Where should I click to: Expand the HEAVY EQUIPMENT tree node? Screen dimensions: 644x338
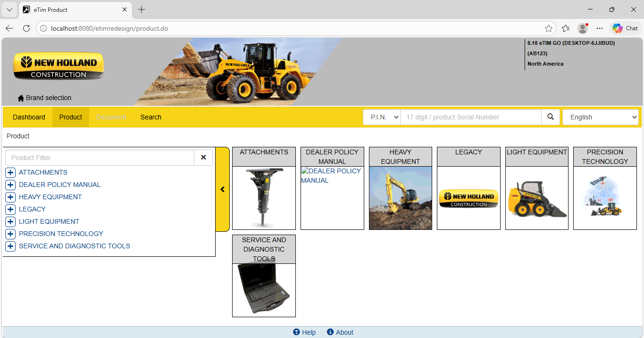10,197
